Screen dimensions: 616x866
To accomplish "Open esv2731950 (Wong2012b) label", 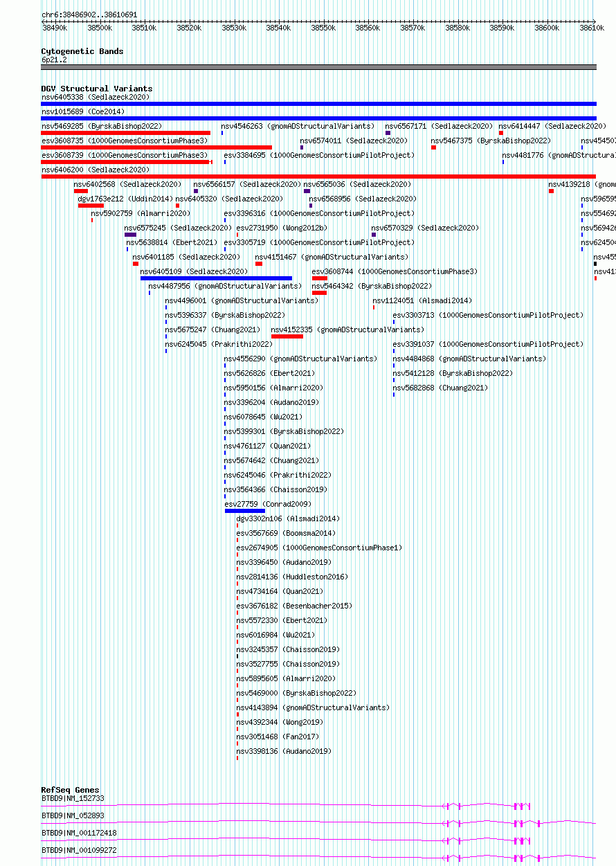I will pos(282,228).
